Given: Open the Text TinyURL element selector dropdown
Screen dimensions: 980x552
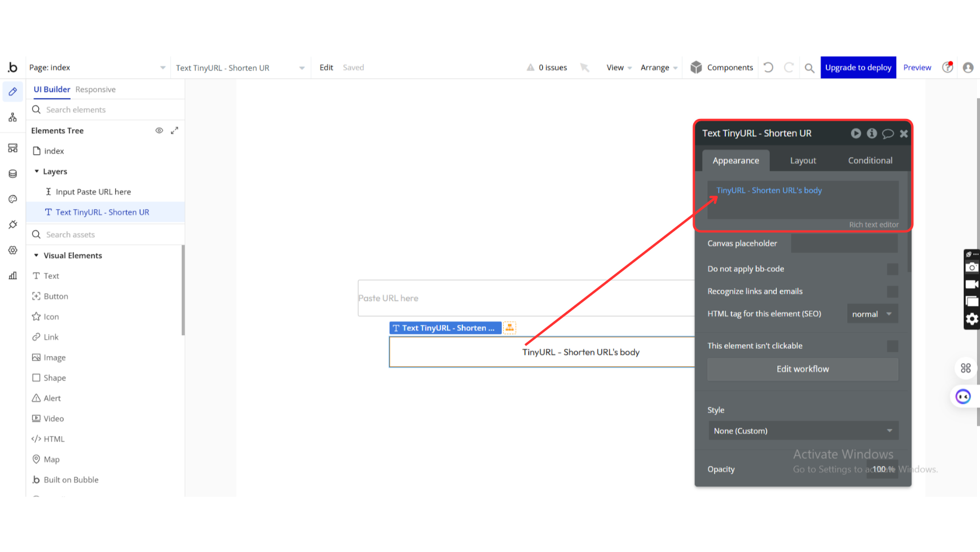Looking at the screenshot, I should 240,68.
